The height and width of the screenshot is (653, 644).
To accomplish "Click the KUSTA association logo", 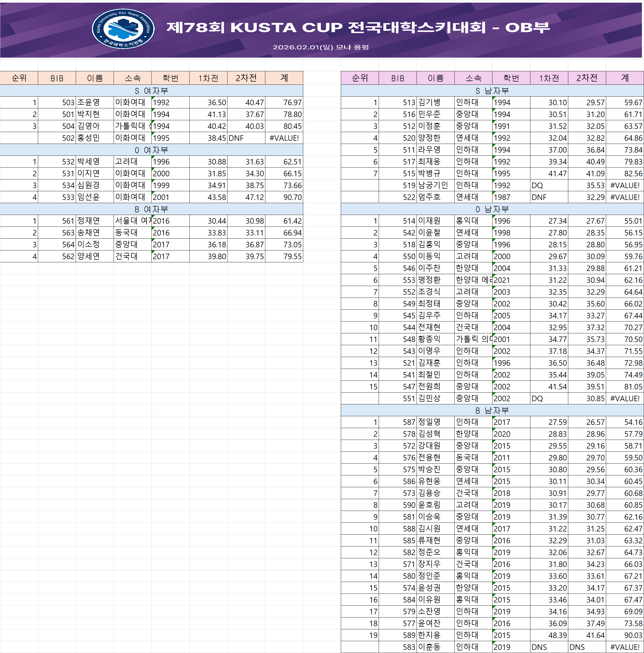I will pyautogui.click(x=123, y=29).
